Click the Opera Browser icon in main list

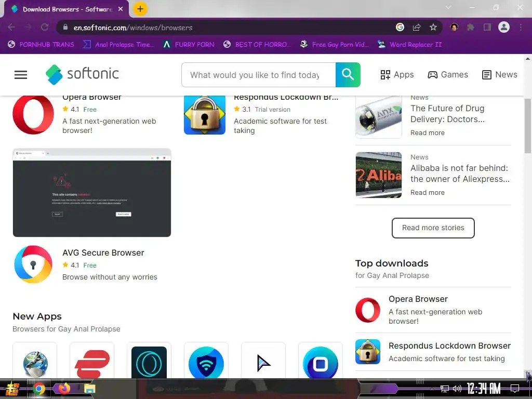tap(33, 115)
